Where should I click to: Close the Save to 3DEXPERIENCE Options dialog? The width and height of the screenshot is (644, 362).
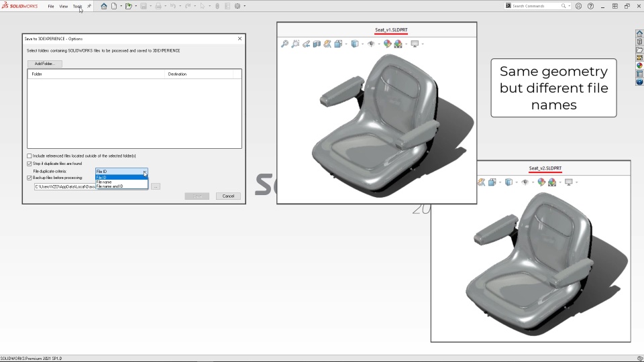[240, 39]
